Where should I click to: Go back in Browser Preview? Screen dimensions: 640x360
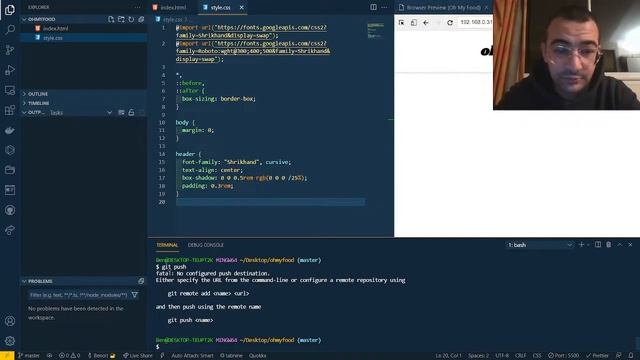tap(426, 23)
